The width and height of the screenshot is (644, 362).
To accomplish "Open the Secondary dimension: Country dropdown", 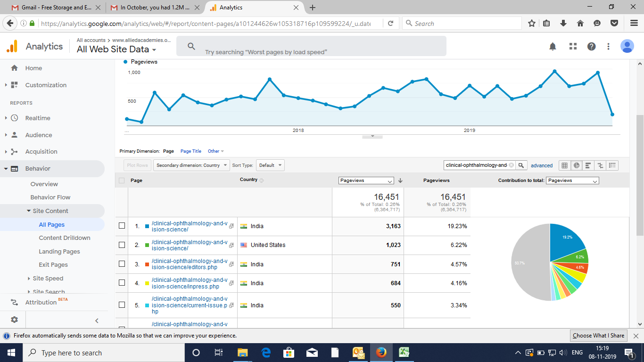I will [191, 165].
